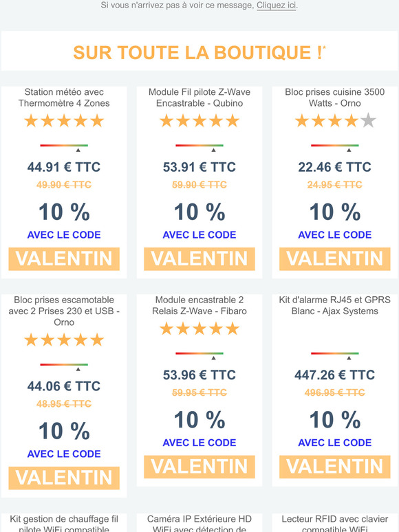Viewport: 399px width, 532px height.
Task: Click the 'SUR TOUTE LA BOUTIQUE !' banner
Action: click(x=199, y=53)
